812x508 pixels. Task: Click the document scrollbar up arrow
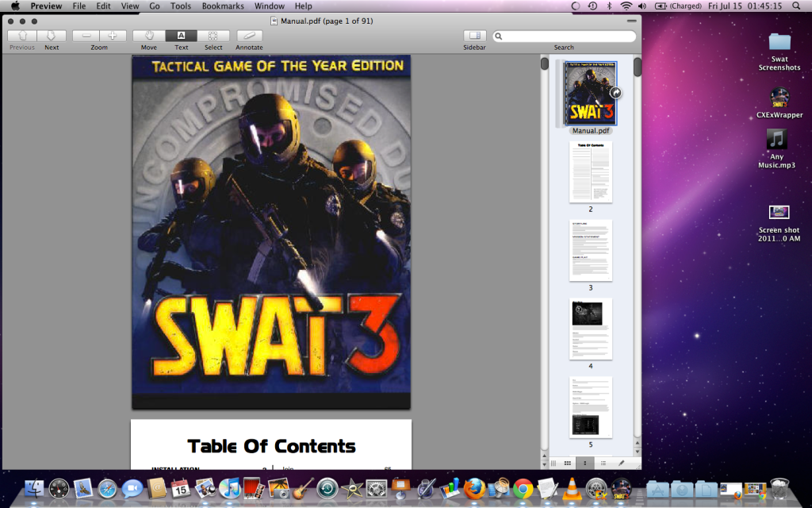(x=544, y=456)
